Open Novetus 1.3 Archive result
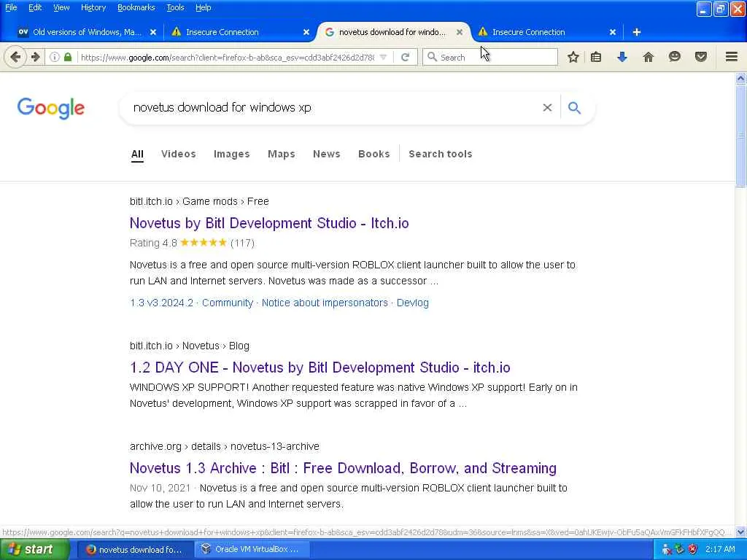Viewport: 747px width, 560px height. [x=343, y=468]
